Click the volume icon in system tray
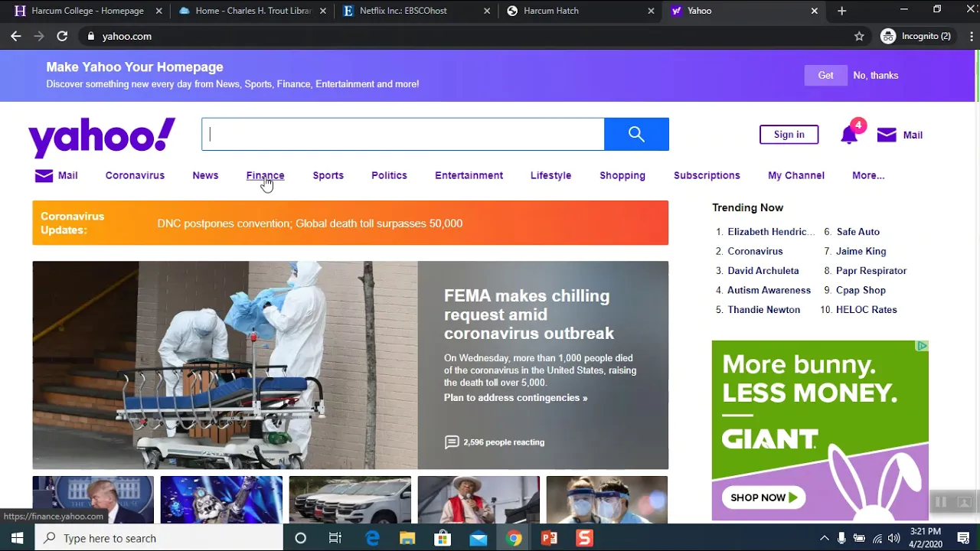Image resolution: width=980 pixels, height=551 pixels. (x=893, y=538)
